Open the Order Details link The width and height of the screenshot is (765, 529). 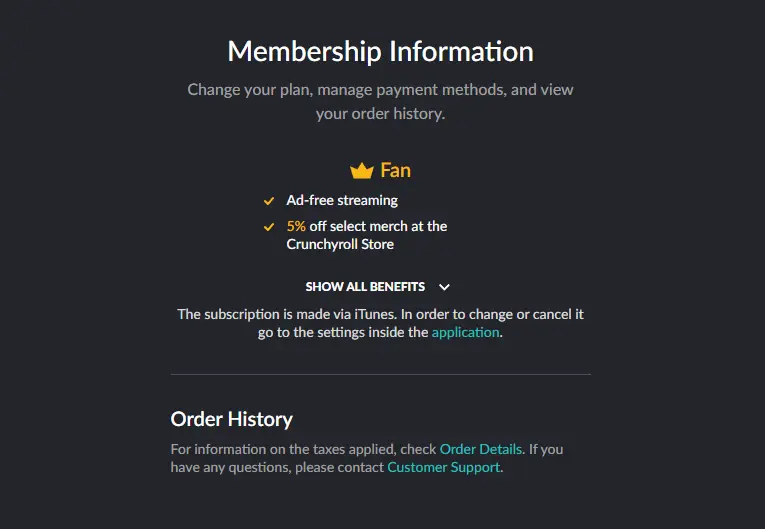click(x=481, y=449)
